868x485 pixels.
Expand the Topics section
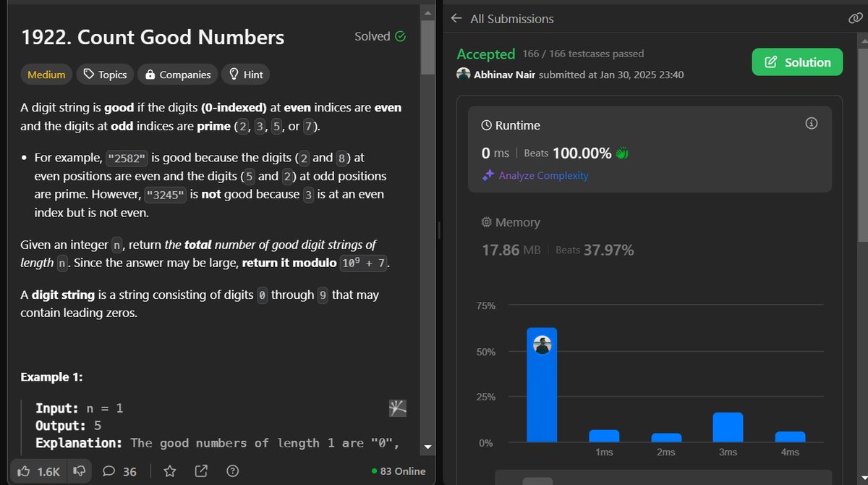pos(104,74)
